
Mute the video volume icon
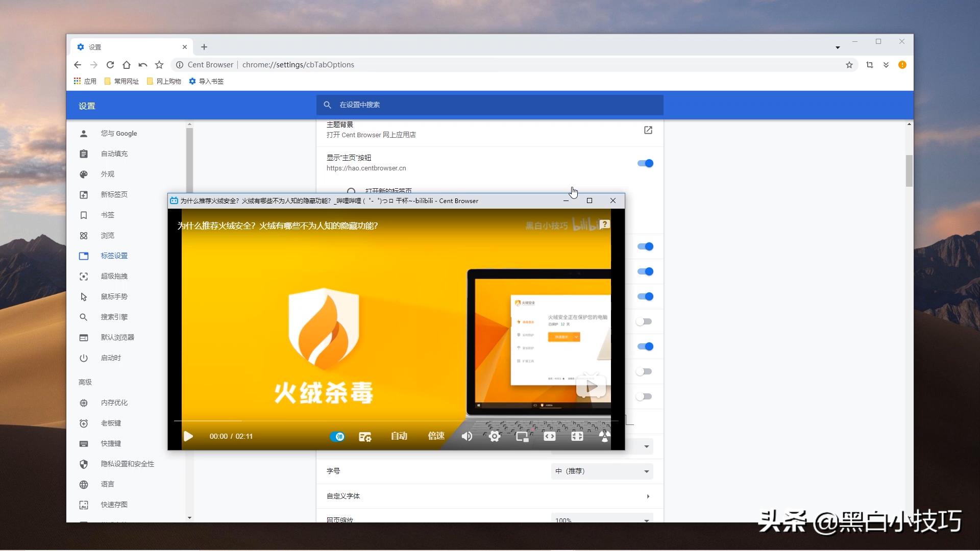pyautogui.click(x=467, y=436)
